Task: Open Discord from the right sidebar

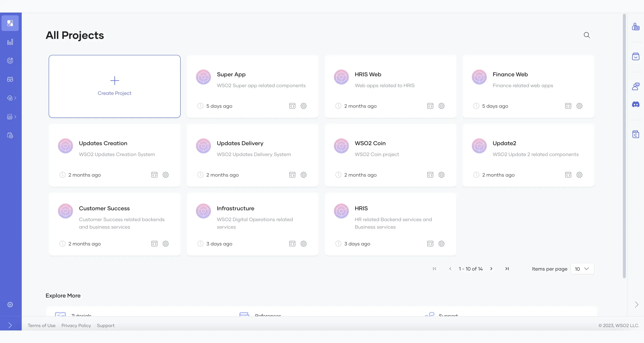Action: click(635, 104)
